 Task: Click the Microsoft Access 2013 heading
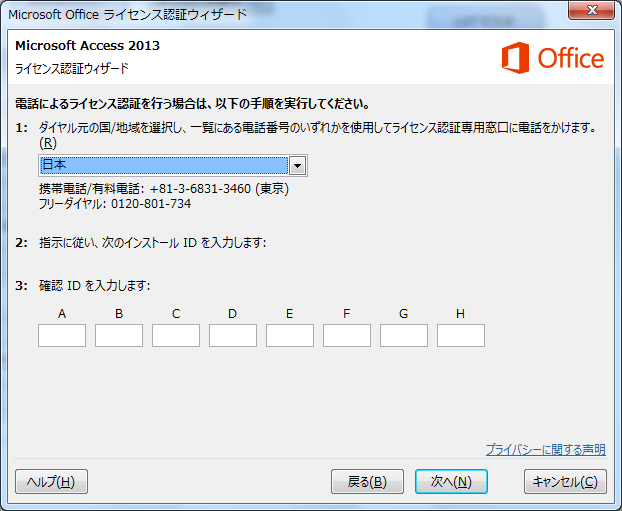[87, 46]
